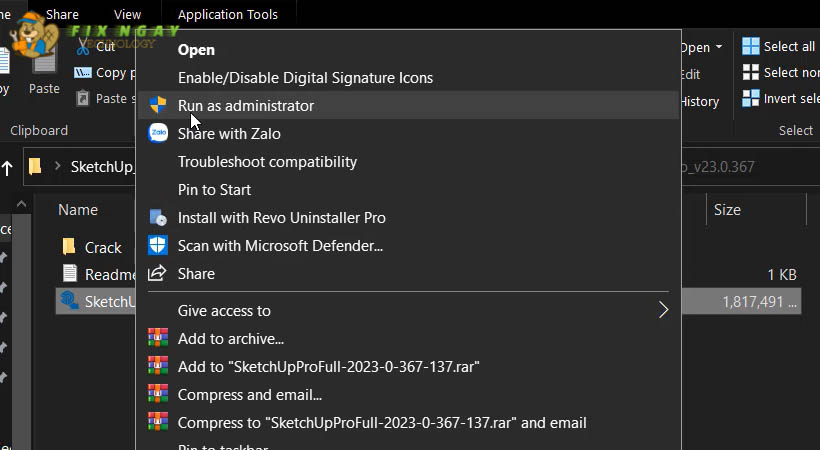
Task: Expand the Give access to submenu arrow
Action: (x=663, y=311)
